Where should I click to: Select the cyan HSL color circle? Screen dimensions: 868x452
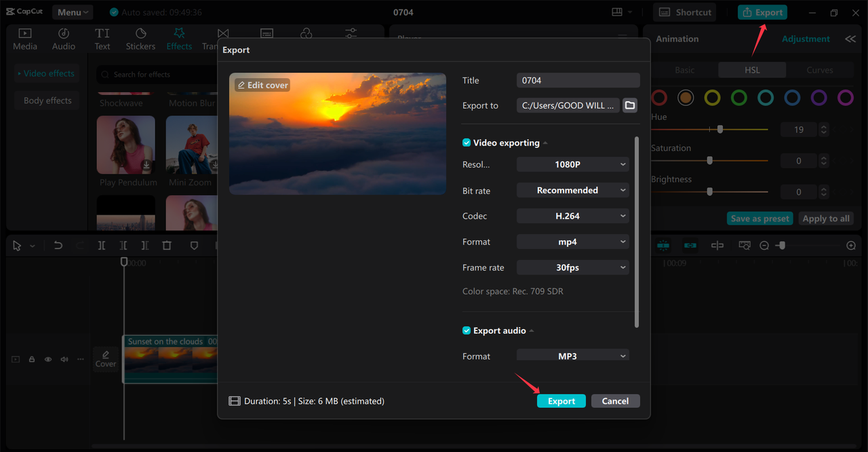[x=766, y=98]
